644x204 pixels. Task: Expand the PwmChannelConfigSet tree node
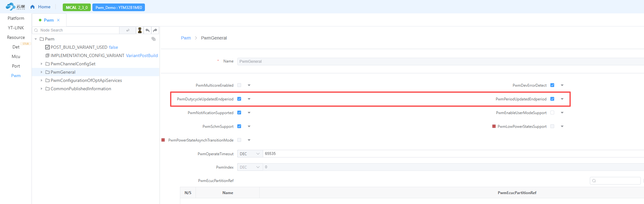point(41,64)
